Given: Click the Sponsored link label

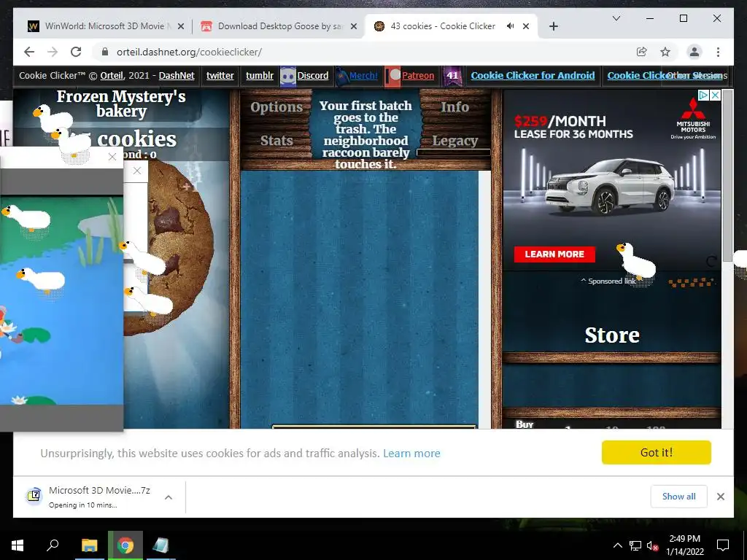Looking at the screenshot, I should (608, 281).
